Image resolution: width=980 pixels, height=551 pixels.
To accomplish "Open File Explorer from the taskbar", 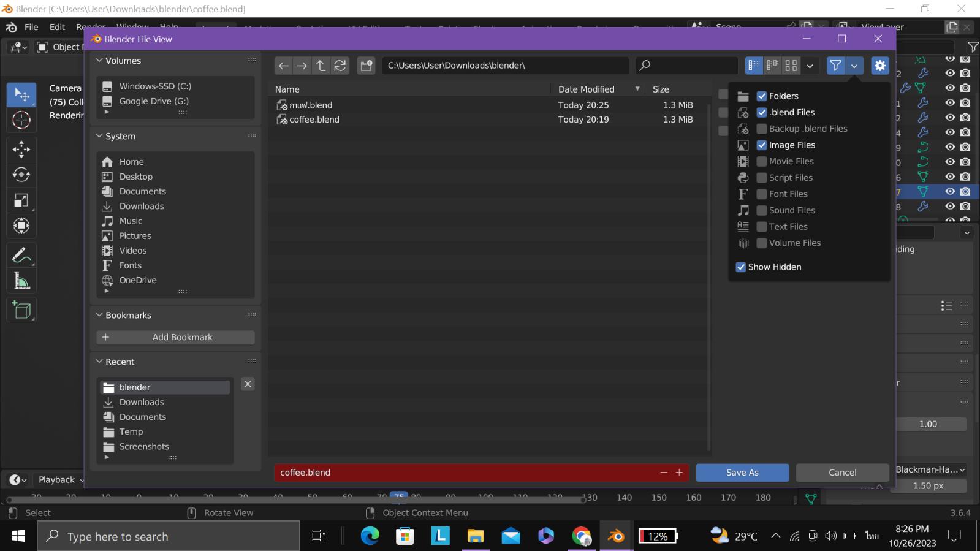I will 476,536.
